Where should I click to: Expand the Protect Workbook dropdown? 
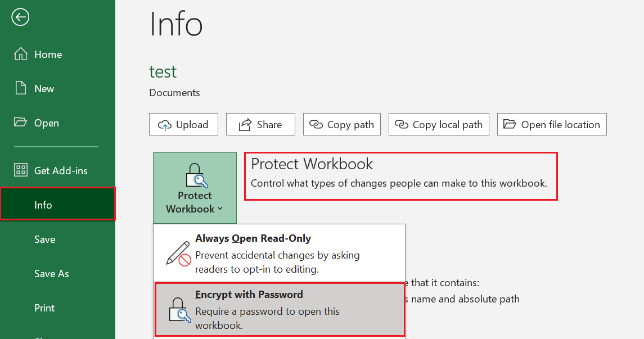pyautogui.click(x=195, y=188)
